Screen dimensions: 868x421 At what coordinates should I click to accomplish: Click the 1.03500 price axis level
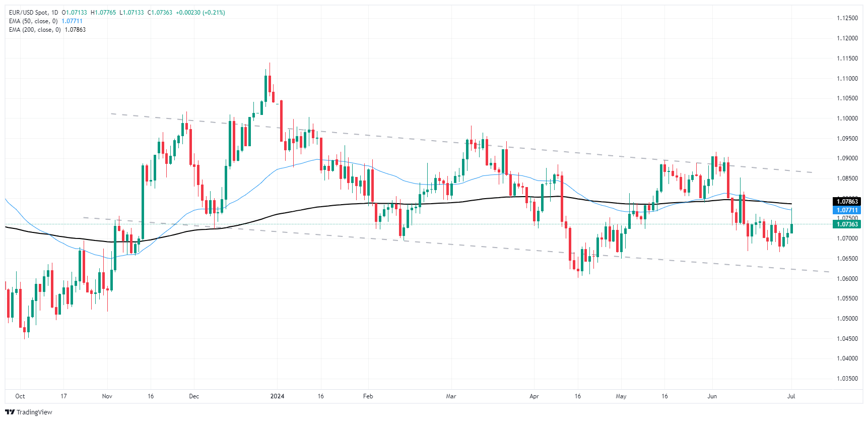(847, 379)
